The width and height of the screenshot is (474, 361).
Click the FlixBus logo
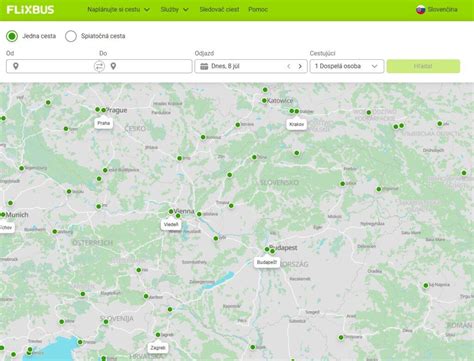point(30,10)
